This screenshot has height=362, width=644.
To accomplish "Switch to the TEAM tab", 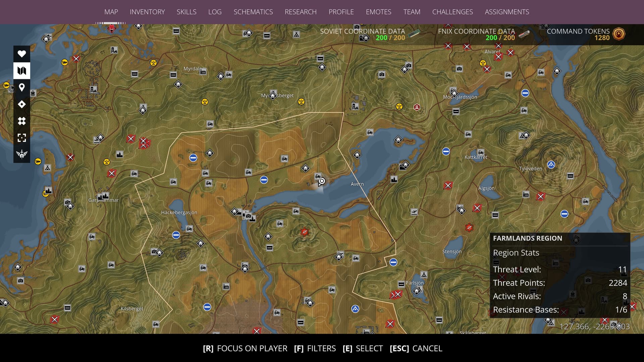I will tap(412, 12).
